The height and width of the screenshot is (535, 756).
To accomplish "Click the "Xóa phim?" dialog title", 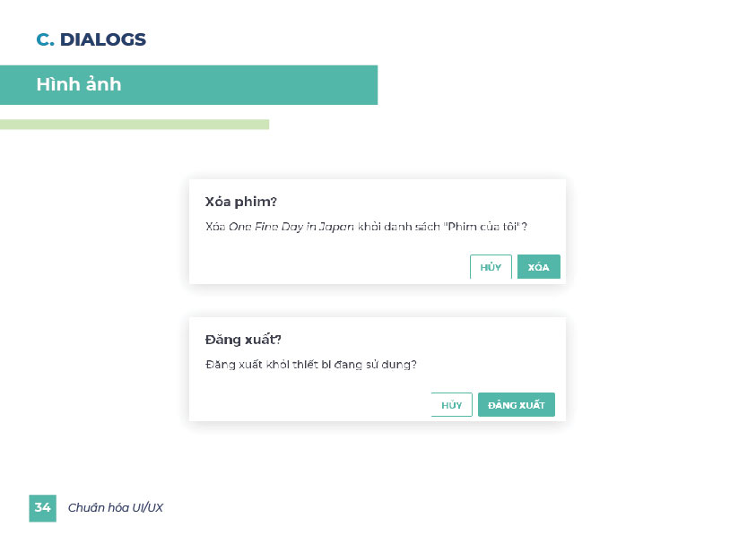I will [x=241, y=202].
